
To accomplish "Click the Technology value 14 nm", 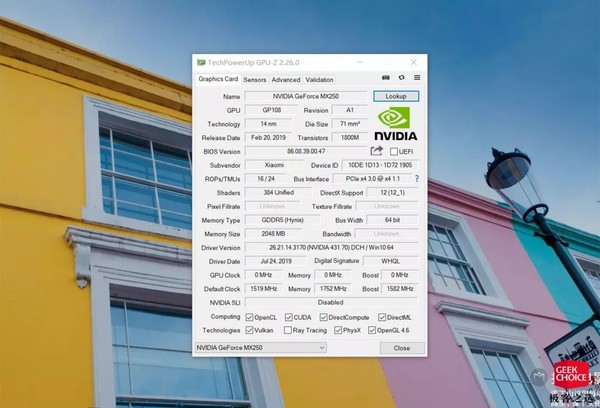I will coord(269,124).
